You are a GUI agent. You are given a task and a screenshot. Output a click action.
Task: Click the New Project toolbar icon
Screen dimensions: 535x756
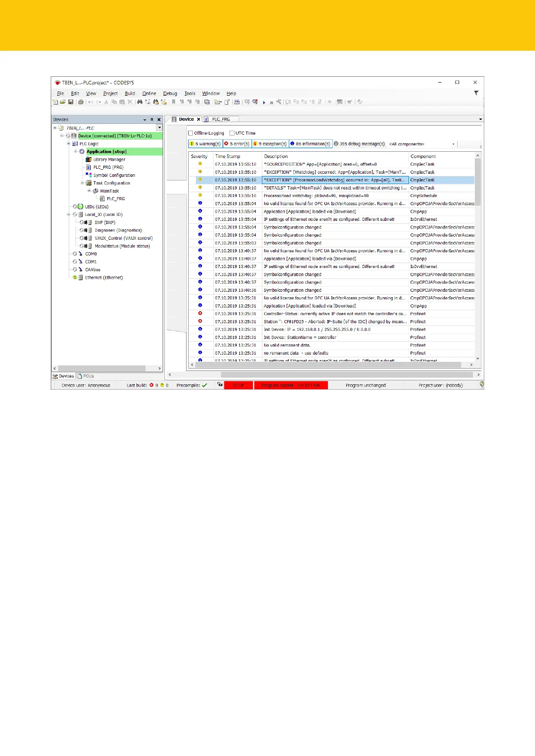pyautogui.click(x=55, y=102)
